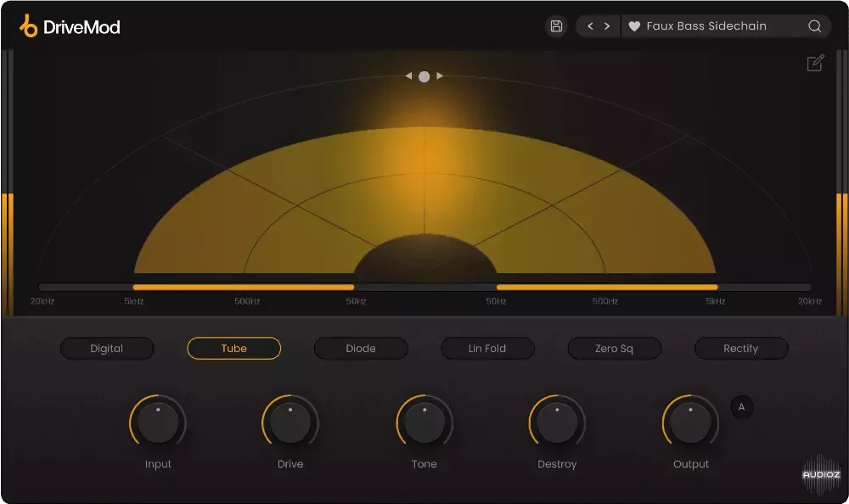Click the Drive knob

point(290,423)
